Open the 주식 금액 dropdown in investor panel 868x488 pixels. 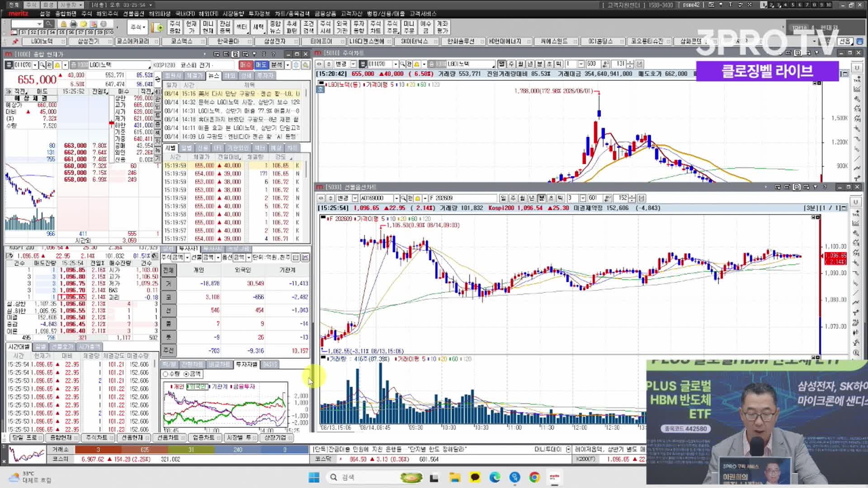click(x=187, y=257)
